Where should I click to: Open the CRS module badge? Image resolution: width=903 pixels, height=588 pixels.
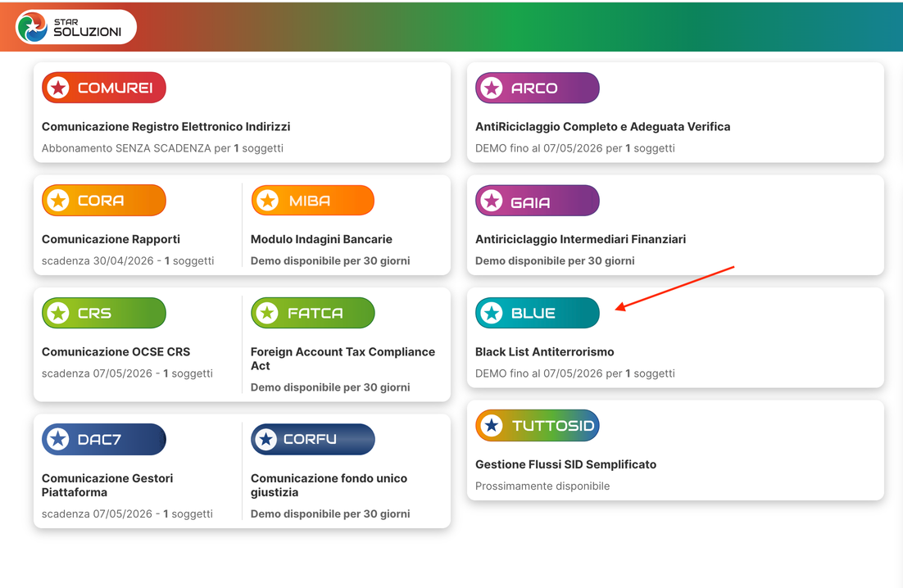click(x=104, y=313)
